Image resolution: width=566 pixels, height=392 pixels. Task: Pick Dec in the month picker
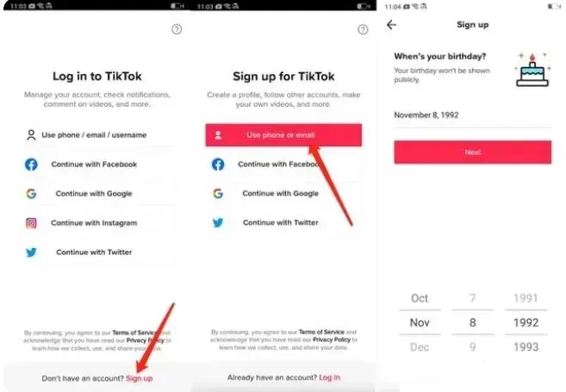420,347
